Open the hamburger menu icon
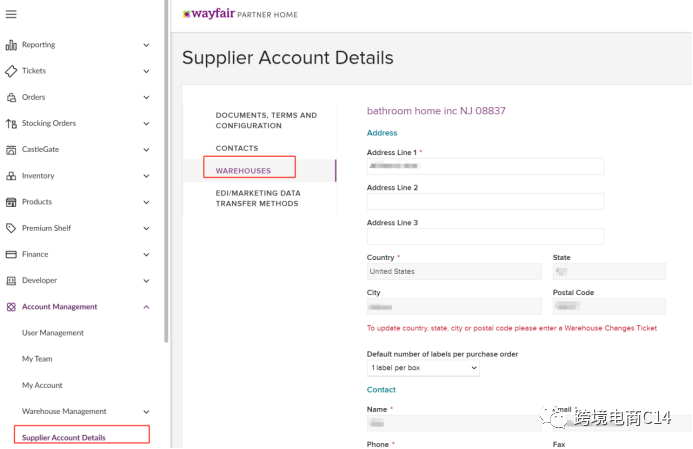This screenshot has width=693, height=449. pos(11,14)
